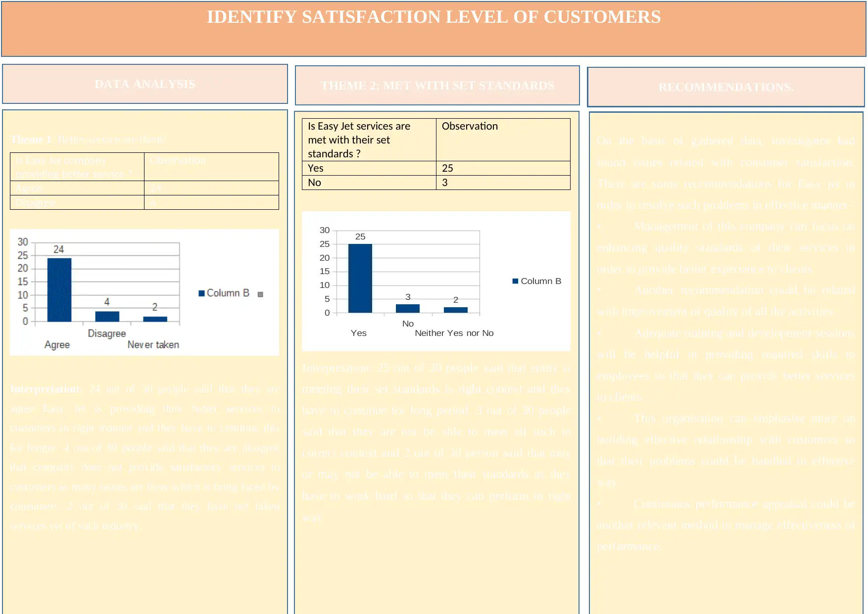Select the "DATA ANALYSIS" section heading

point(145,84)
